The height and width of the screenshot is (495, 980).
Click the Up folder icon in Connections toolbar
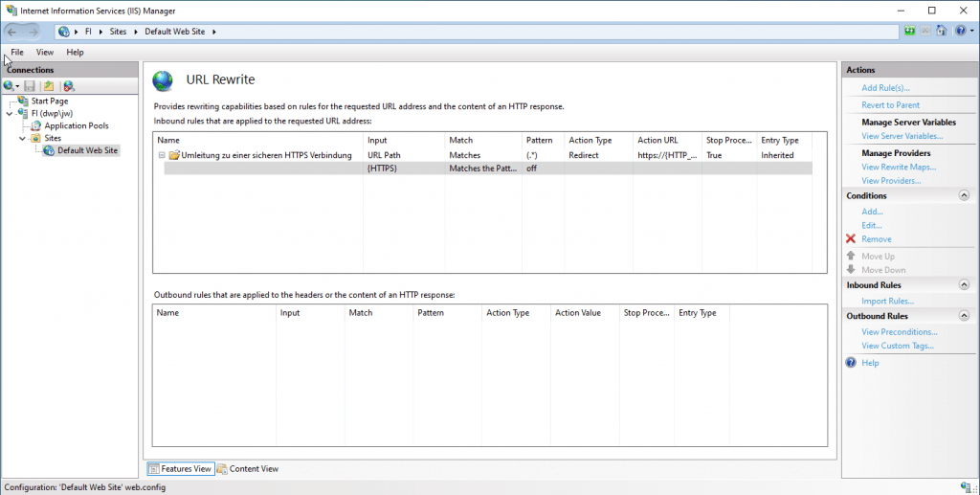coord(49,86)
